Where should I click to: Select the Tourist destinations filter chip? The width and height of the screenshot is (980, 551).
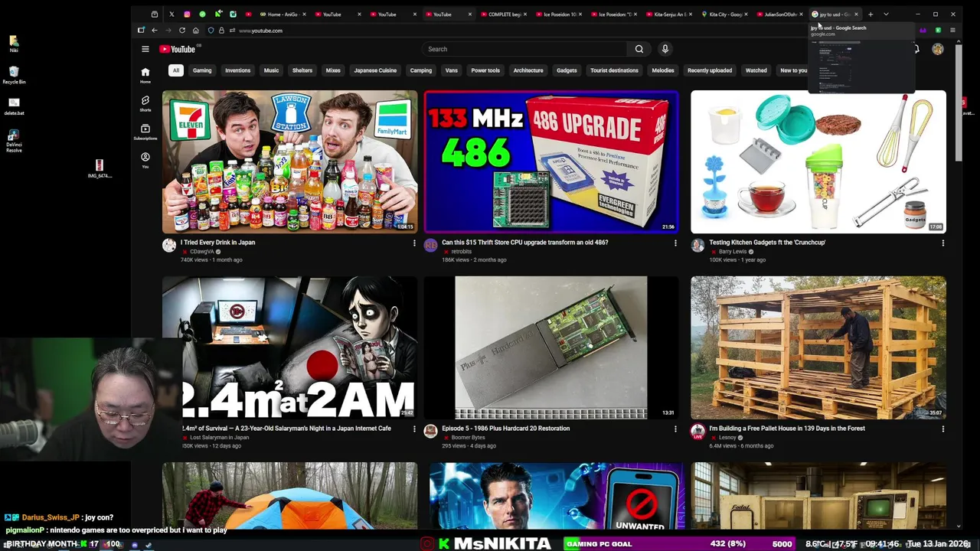point(614,70)
